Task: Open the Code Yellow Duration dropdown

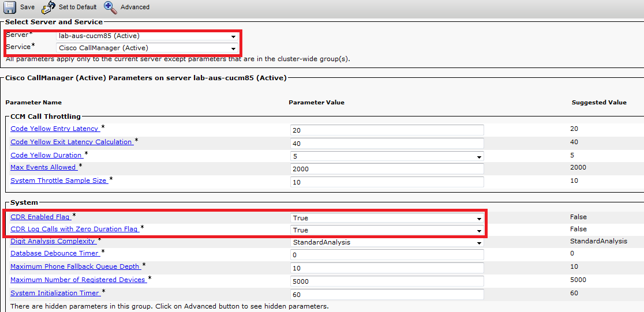Action: 387,156
